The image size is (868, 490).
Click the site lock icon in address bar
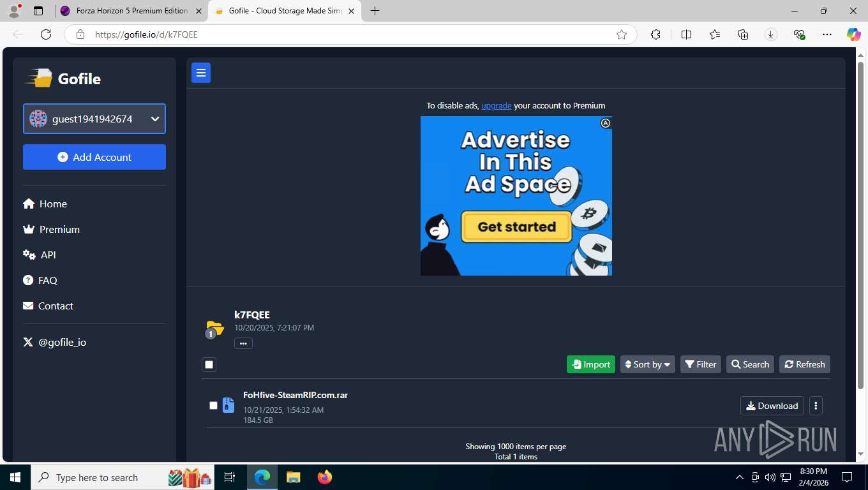(80, 34)
